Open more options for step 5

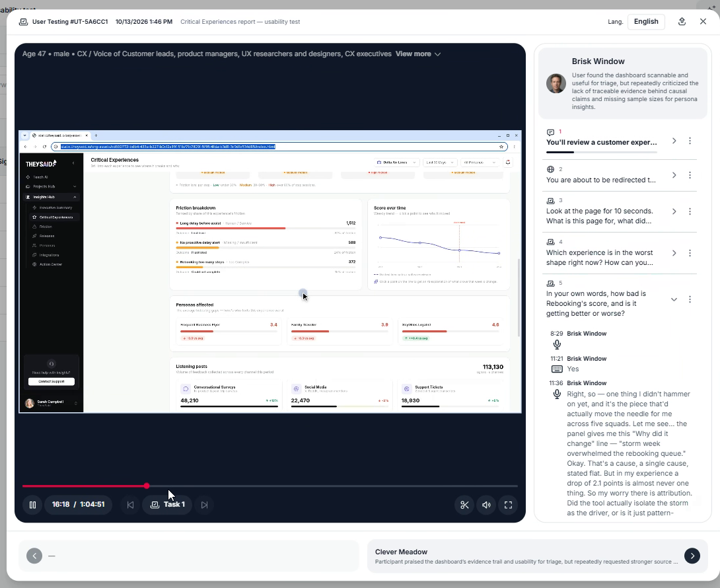pos(690,299)
